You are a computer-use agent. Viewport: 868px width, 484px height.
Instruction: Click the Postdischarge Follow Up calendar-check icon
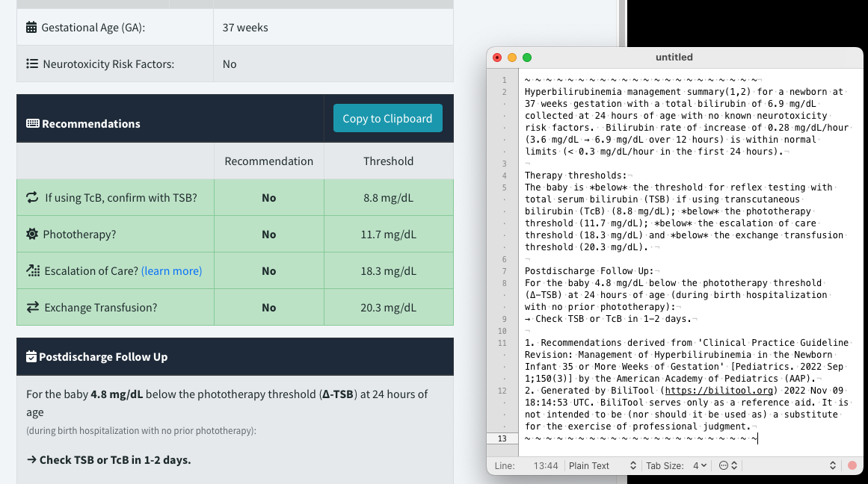(x=31, y=357)
